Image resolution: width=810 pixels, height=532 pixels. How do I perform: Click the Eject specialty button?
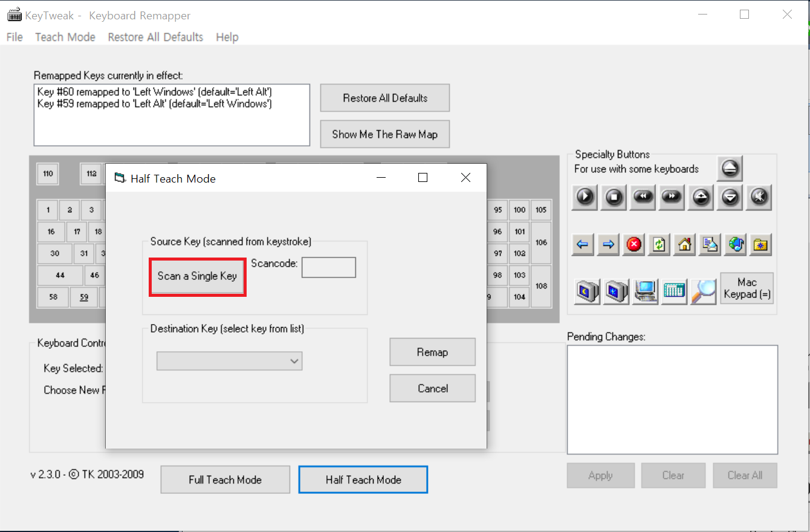[x=730, y=169]
